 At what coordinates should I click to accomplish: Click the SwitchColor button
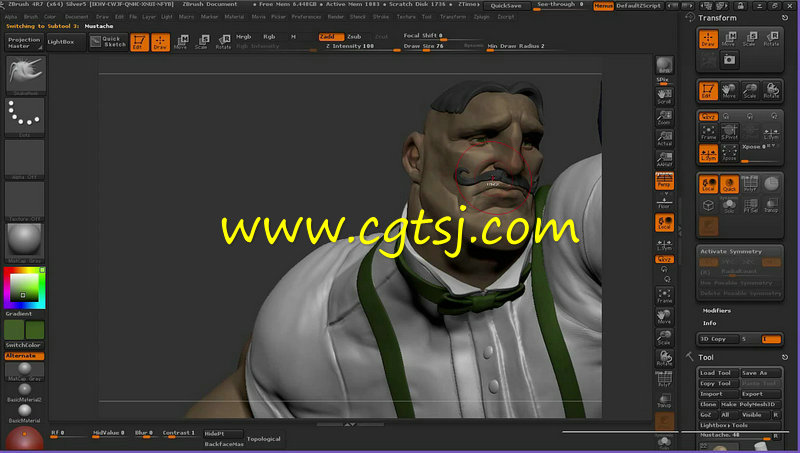click(x=24, y=345)
